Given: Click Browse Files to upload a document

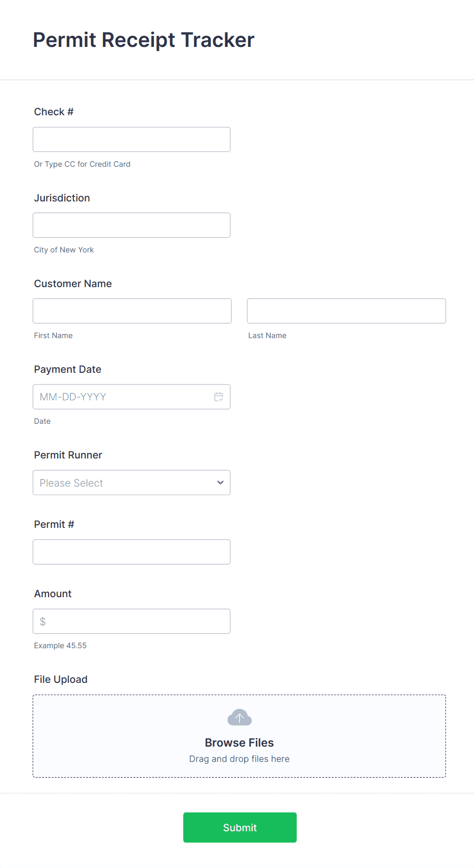Looking at the screenshot, I should [239, 743].
